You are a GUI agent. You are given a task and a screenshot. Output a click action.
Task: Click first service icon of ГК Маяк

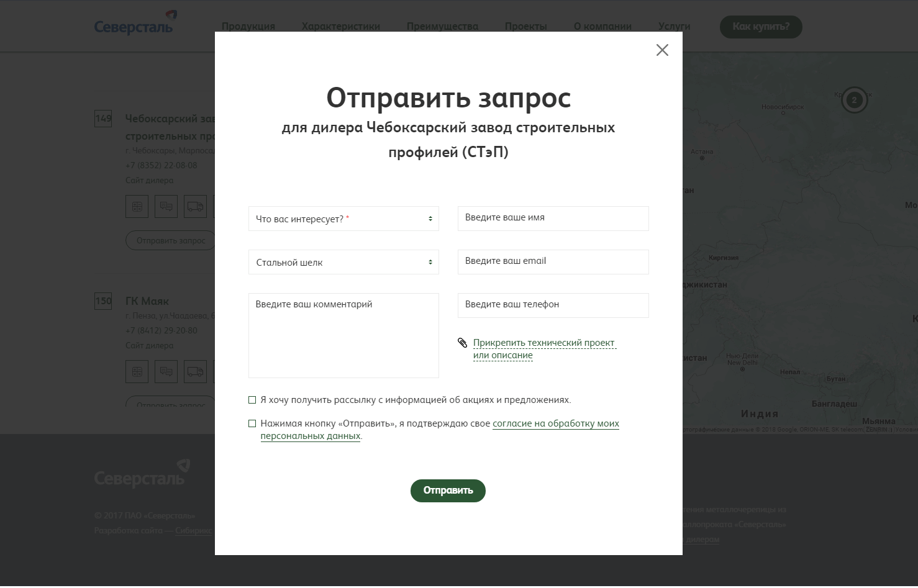pos(137,371)
